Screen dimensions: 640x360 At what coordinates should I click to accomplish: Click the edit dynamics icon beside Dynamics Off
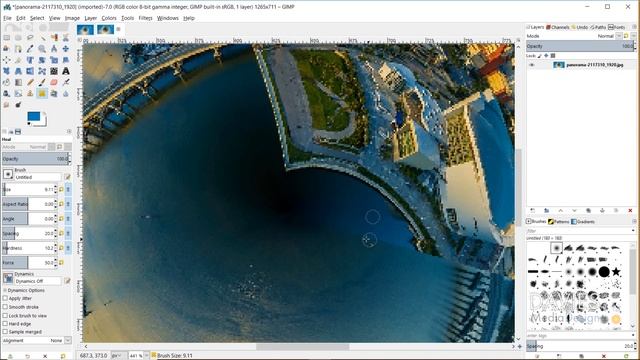click(x=67, y=281)
